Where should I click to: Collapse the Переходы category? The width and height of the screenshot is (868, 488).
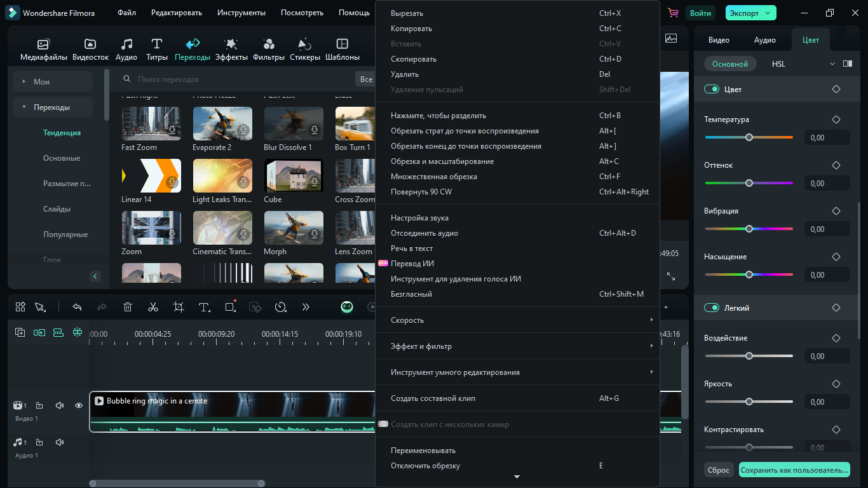click(x=24, y=107)
